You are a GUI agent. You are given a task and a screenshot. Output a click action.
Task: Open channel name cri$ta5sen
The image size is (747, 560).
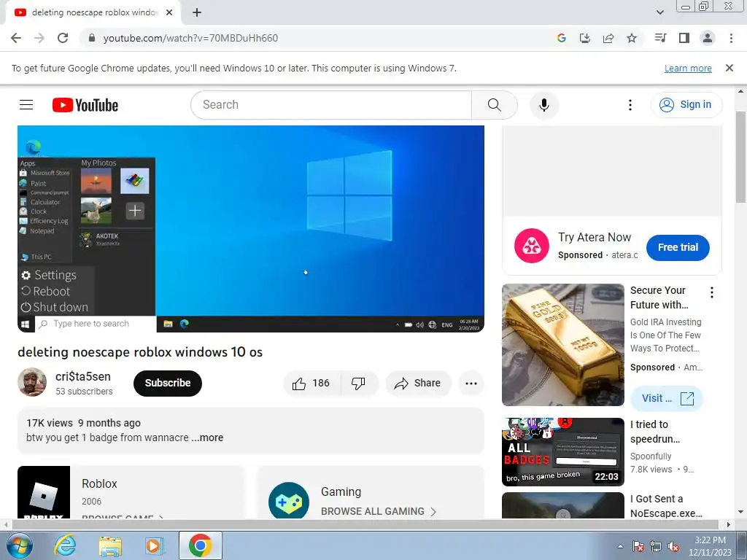[x=83, y=376]
